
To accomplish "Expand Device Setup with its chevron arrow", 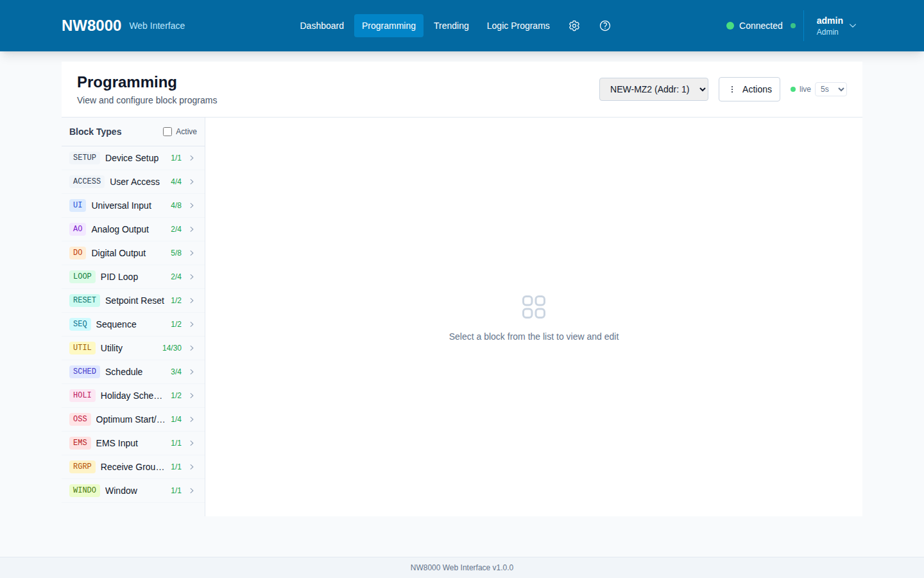I will pos(192,158).
